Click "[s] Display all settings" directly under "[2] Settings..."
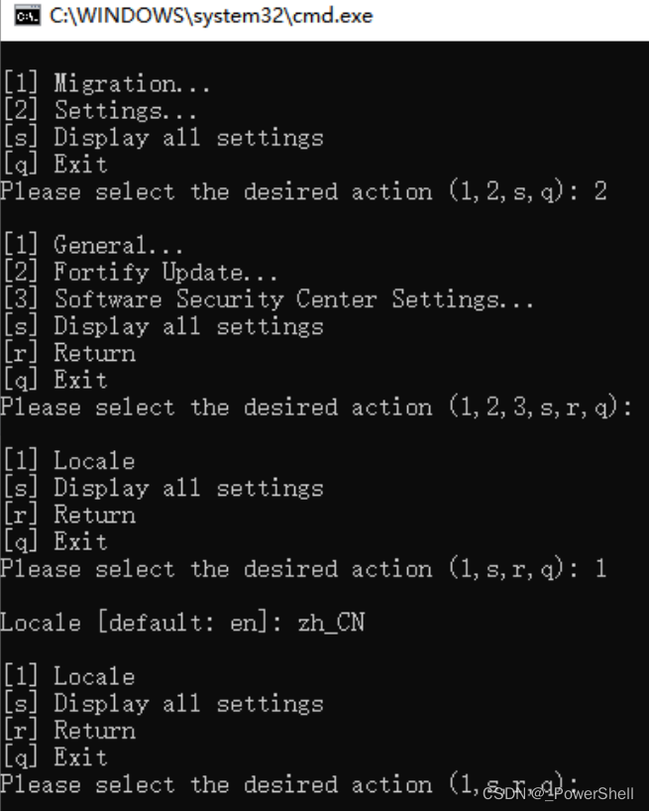Image resolution: width=649 pixels, height=812 pixels. pos(162,137)
